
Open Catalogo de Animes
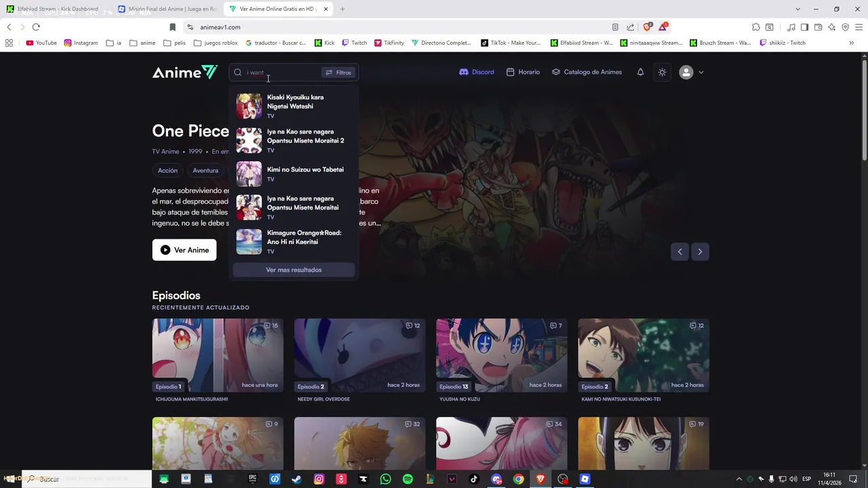tap(587, 72)
